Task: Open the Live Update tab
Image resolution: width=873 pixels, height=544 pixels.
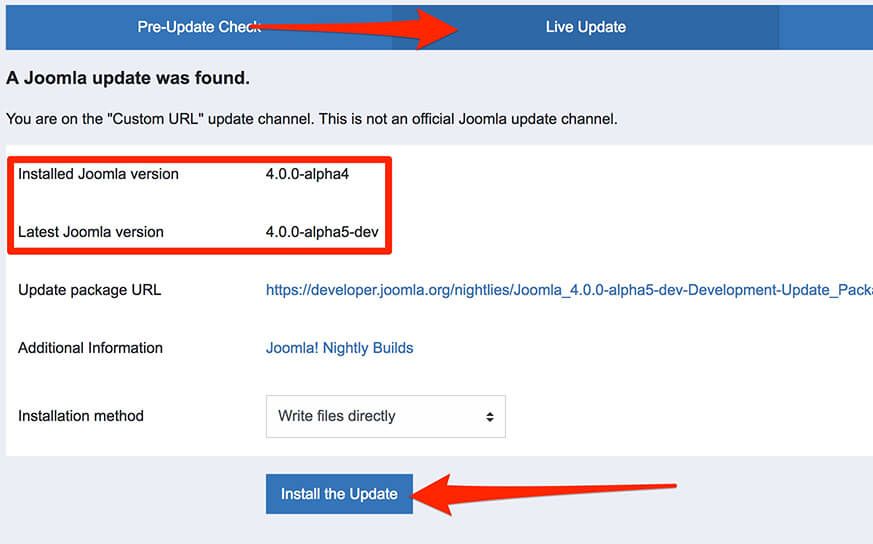Action: 585,27
